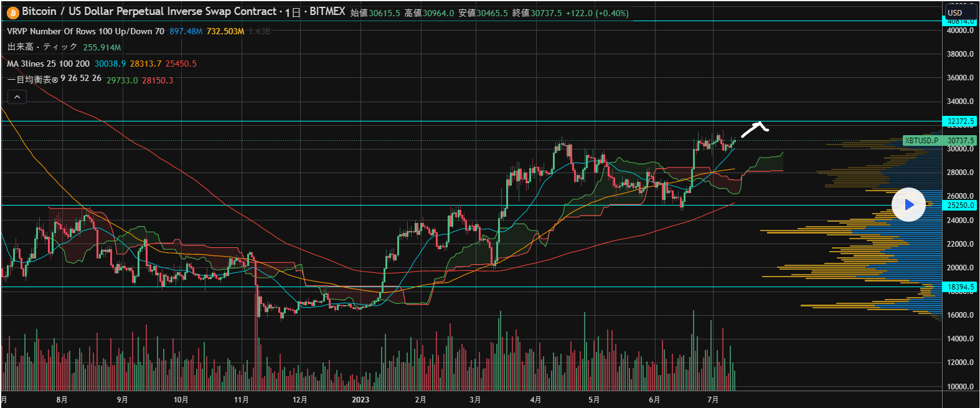
Task: Click the XBTUSD.P current price label
Action: pyautogui.click(x=939, y=141)
